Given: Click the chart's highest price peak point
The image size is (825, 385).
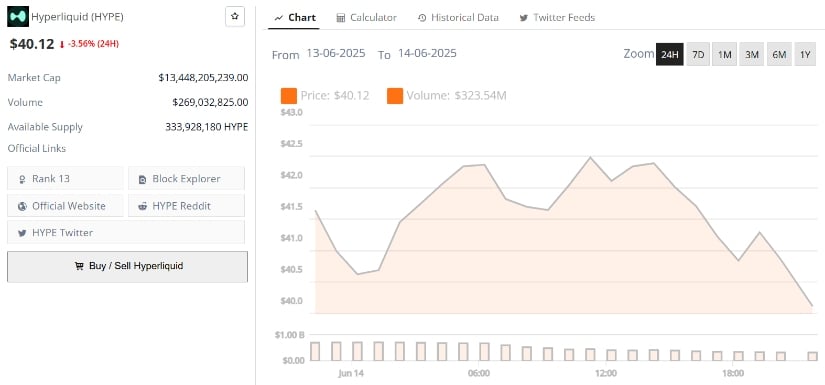Looking at the screenshot, I should pyautogui.click(x=590, y=157).
